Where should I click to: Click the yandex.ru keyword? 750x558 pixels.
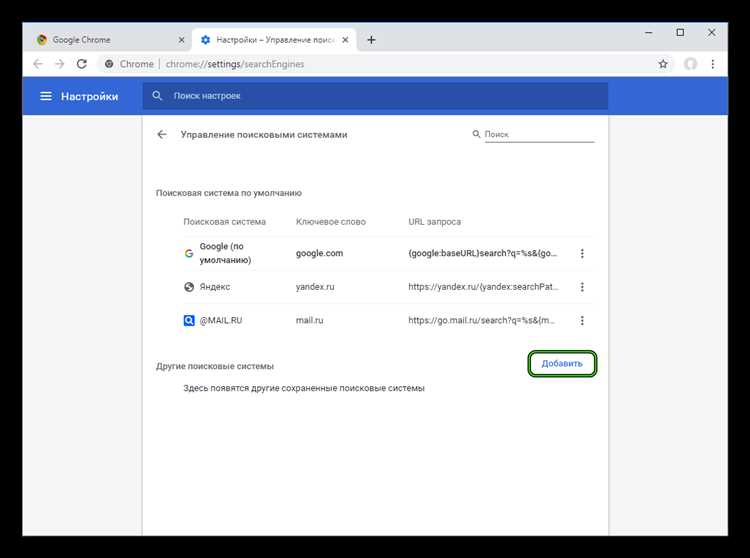point(315,287)
